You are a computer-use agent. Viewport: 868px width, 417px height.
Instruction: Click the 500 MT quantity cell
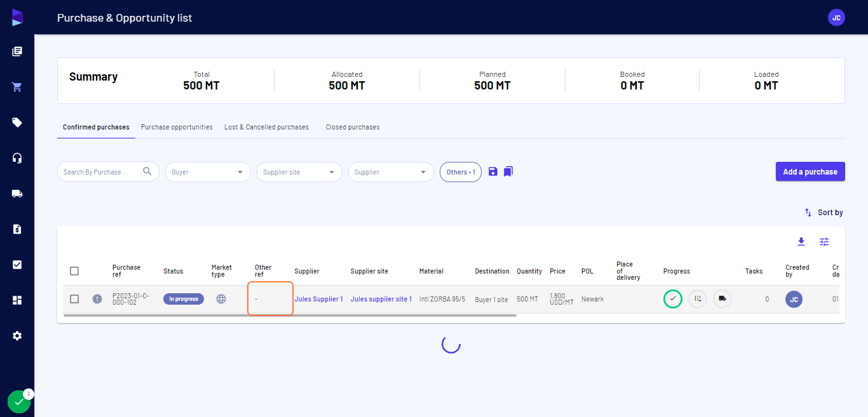click(527, 299)
